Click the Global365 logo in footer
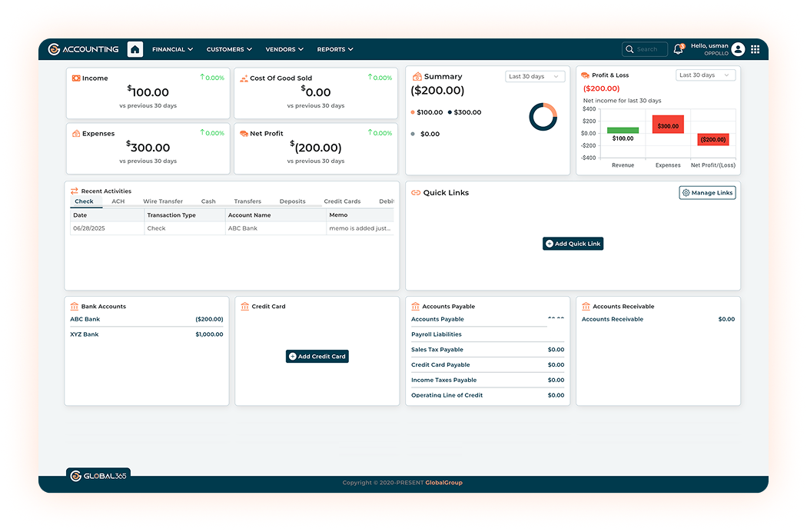This screenshot has height=532, width=807. pyautogui.click(x=98, y=476)
